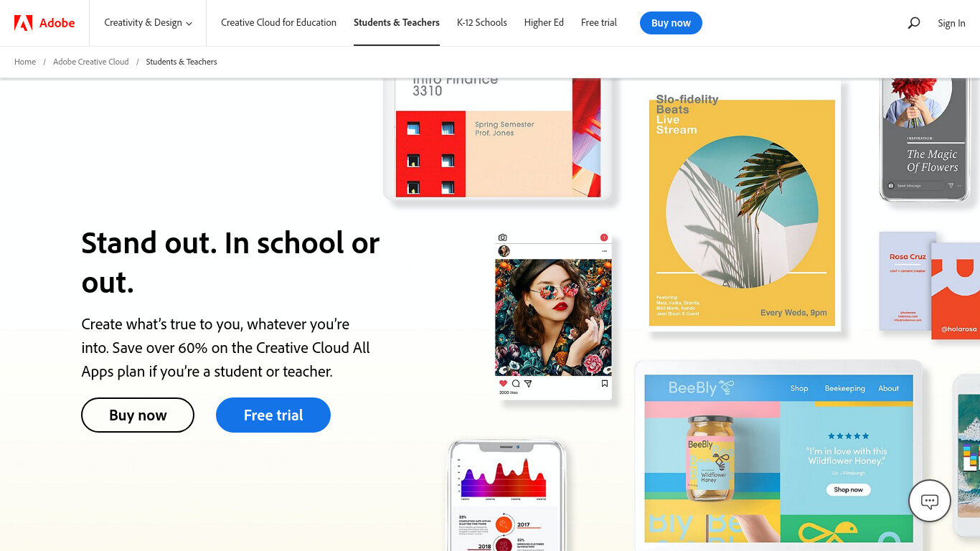The height and width of the screenshot is (551, 980).
Task: Click the bookmark icon on Instagram mockup
Action: [605, 384]
